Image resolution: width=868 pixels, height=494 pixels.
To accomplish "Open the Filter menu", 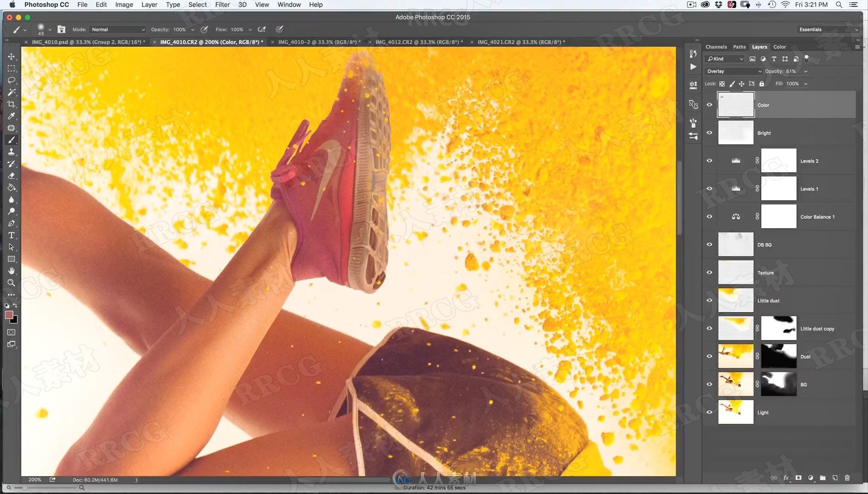I will pyautogui.click(x=222, y=5).
